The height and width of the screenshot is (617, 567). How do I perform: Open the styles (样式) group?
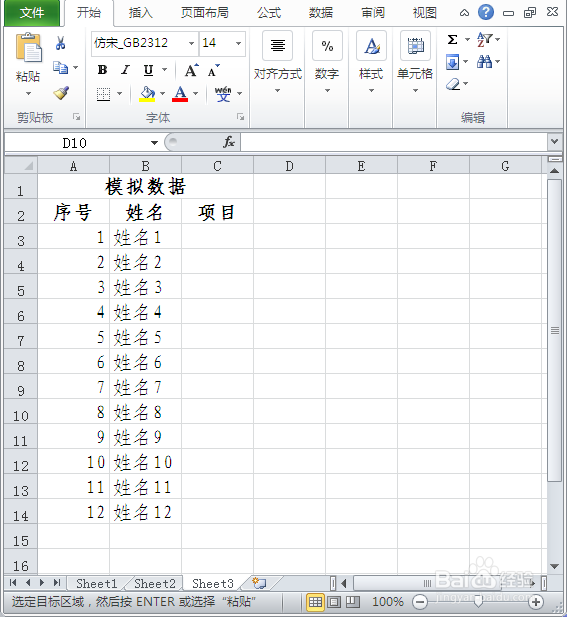[371, 63]
